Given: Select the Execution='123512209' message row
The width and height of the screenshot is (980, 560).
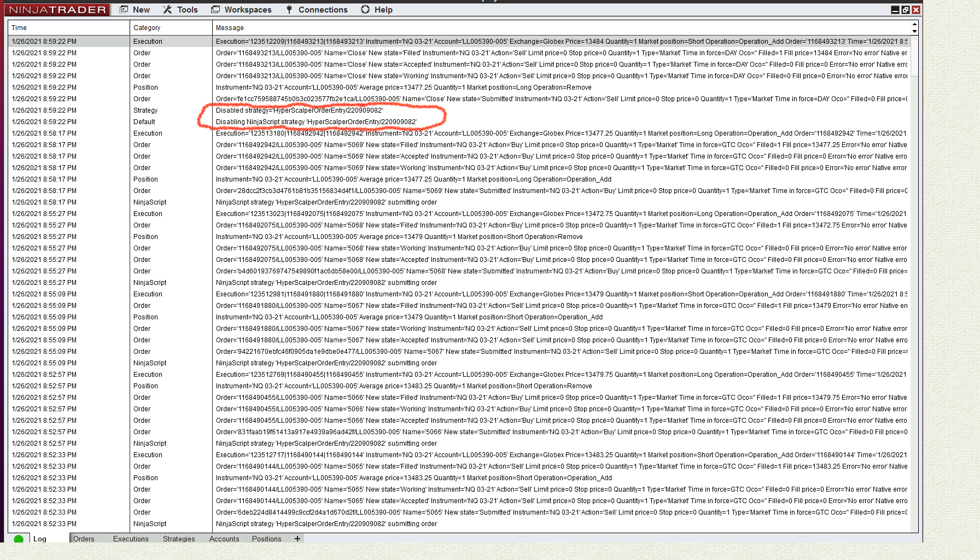Looking at the screenshot, I should [x=562, y=42].
